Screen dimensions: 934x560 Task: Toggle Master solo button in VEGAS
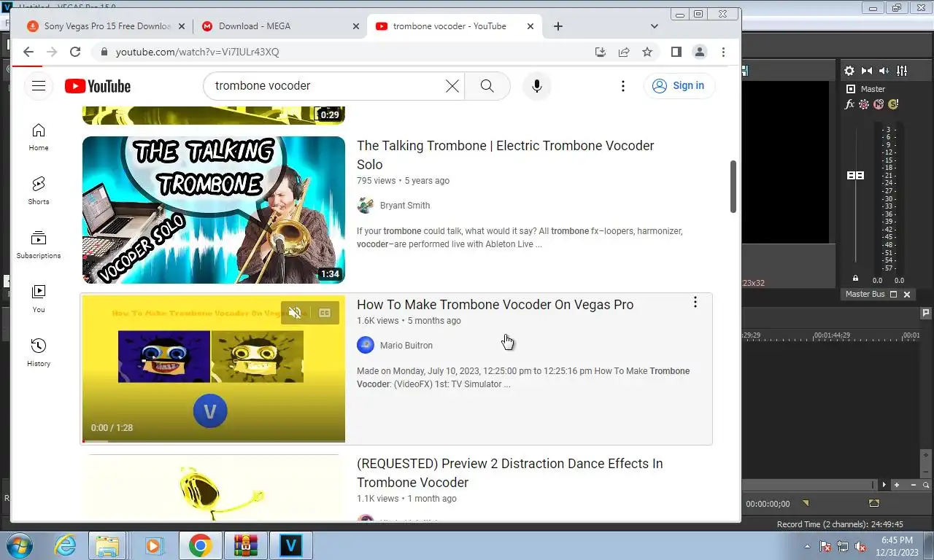(892, 104)
